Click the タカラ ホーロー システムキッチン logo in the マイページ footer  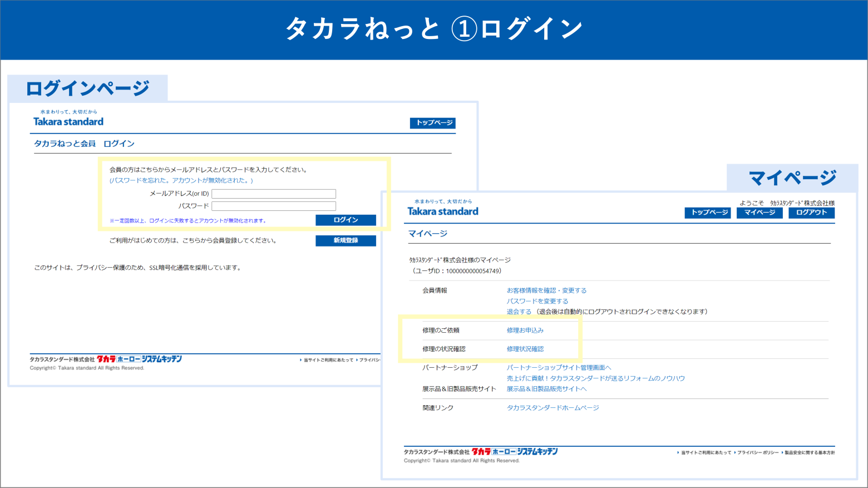[x=515, y=451]
